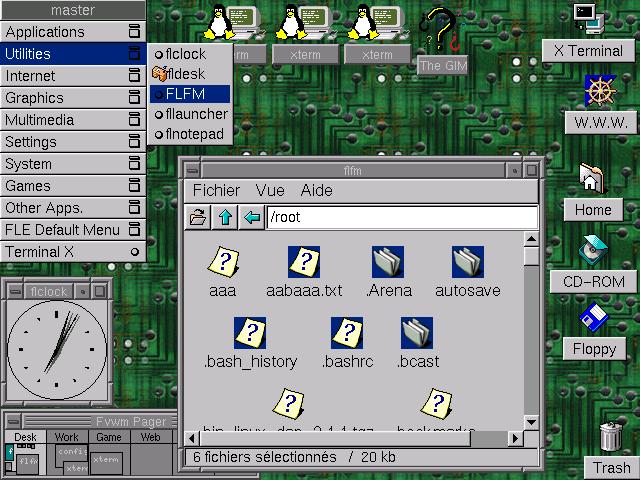
Task: Launch fllauncher from Utilities submenu
Action: (x=190, y=114)
